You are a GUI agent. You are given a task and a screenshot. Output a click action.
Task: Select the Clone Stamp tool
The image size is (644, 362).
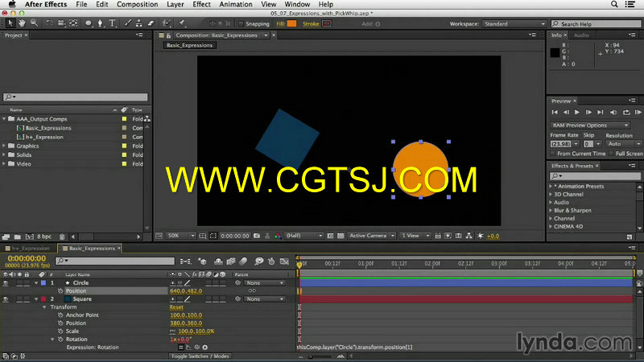tap(139, 23)
